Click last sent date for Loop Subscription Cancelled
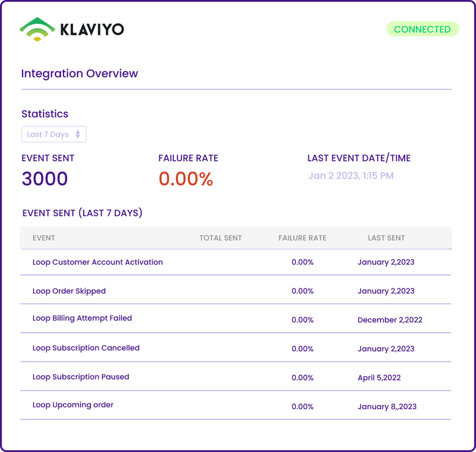Image resolution: width=476 pixels, height=452 pixels. coord(386,349)
